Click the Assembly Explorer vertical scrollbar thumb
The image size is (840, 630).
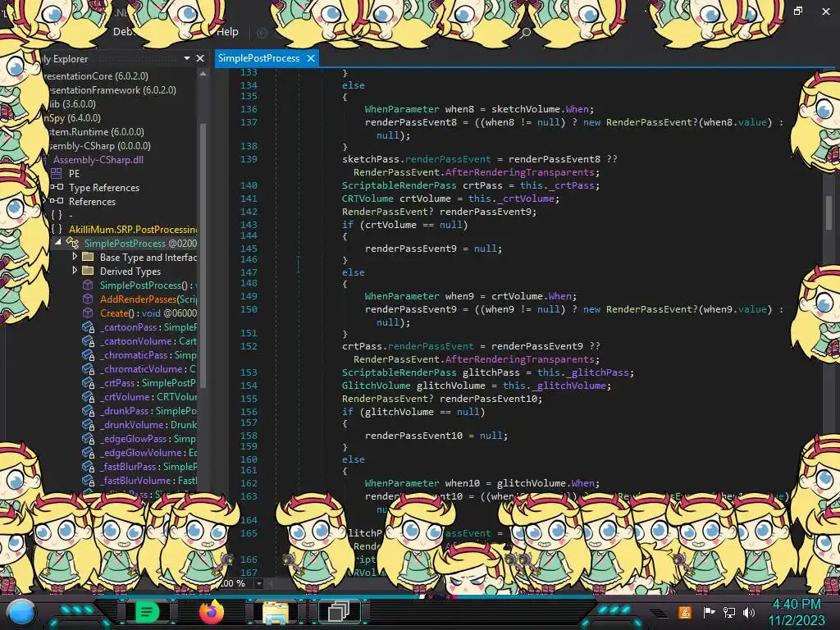(x=203, y=254)
